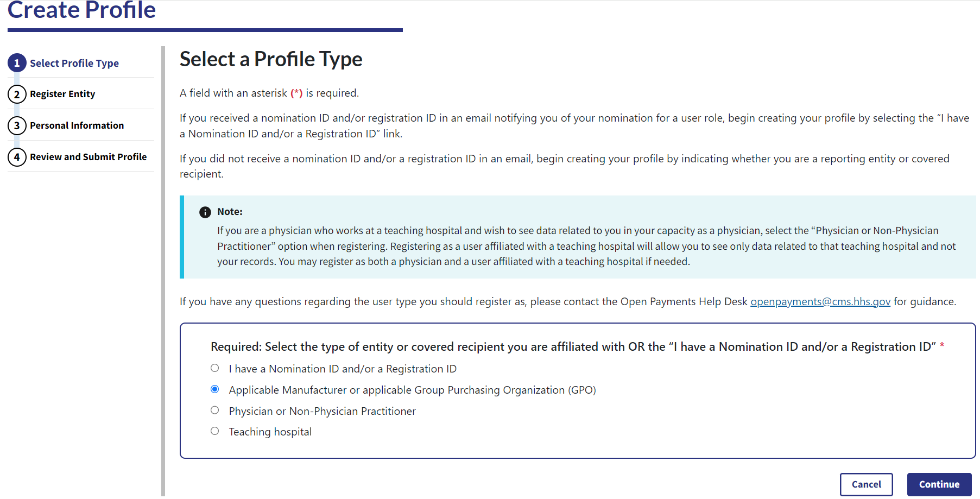
Task: Select Physician or Non-Physician Practitioner radio
Action: pyautogui.click(x=215, y=410)
